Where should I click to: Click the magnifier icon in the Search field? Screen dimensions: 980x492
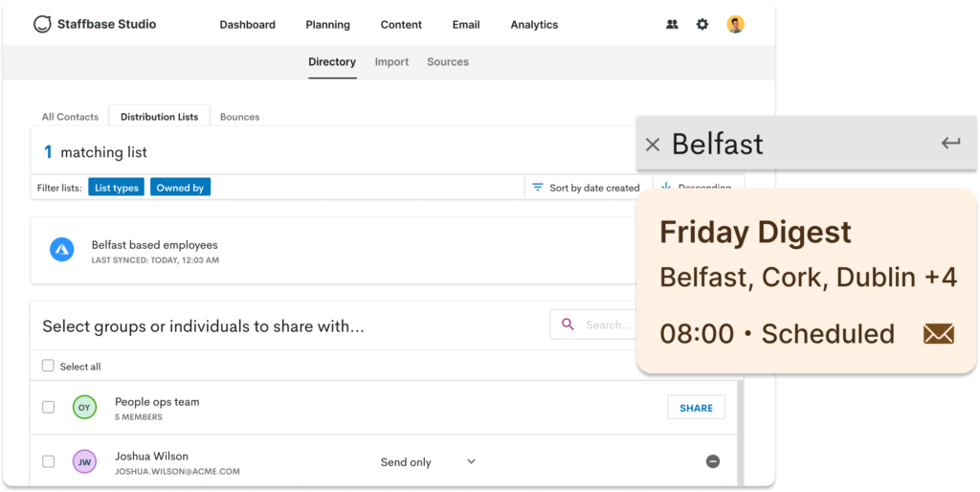point(568,324)
